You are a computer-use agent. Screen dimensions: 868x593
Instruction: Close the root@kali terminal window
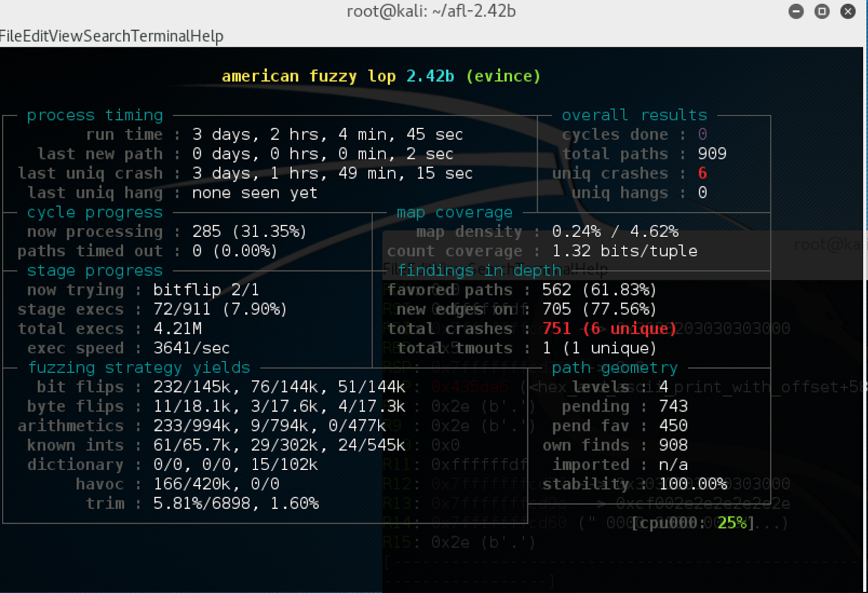coord(848,11)
